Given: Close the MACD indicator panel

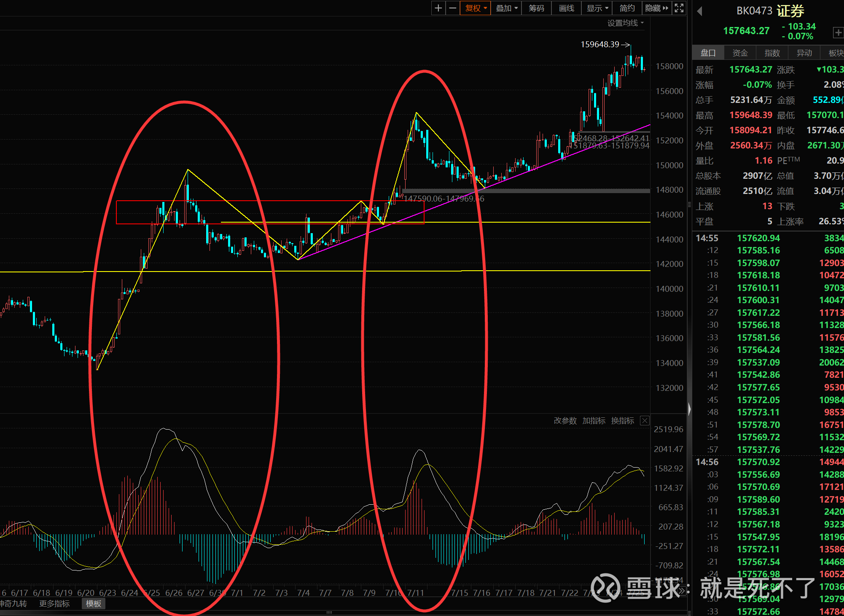Looking at the screenshot, I should (645, 421).
